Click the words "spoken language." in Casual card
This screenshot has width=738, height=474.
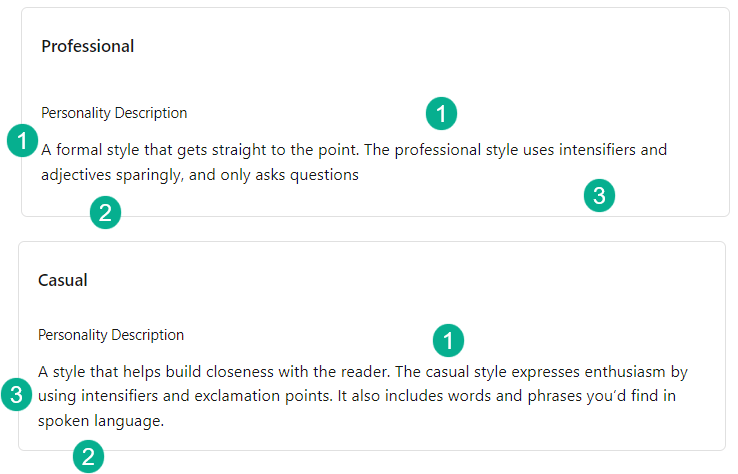pyautogui.click(x=101, y=422)
